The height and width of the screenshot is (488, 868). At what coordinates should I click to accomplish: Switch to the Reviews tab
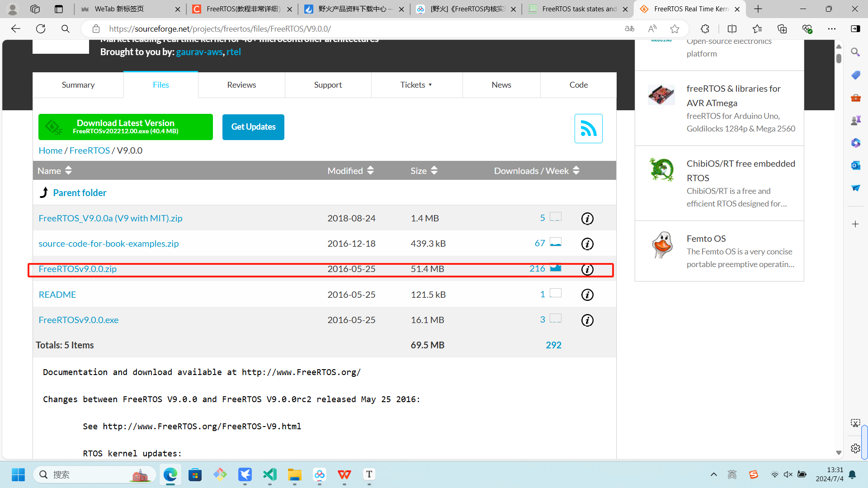click(x=241, y=85)
